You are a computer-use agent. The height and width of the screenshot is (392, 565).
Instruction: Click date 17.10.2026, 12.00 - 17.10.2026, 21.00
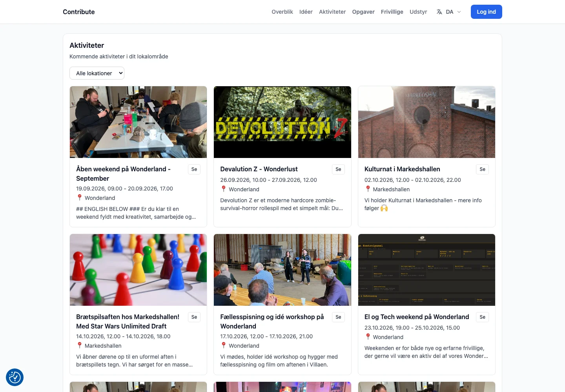(x=266, y=336)
